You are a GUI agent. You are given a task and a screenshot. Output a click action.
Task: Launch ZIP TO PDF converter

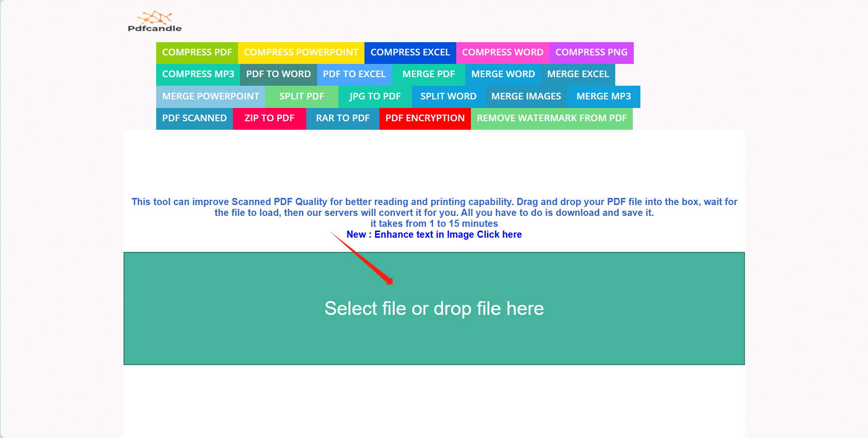[269, 118]
